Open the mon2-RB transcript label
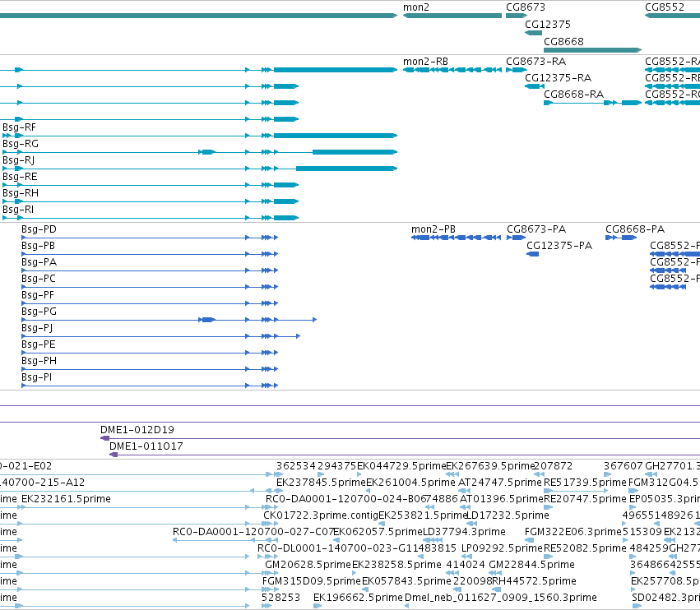Screen dimensions: 700x610 425,62
